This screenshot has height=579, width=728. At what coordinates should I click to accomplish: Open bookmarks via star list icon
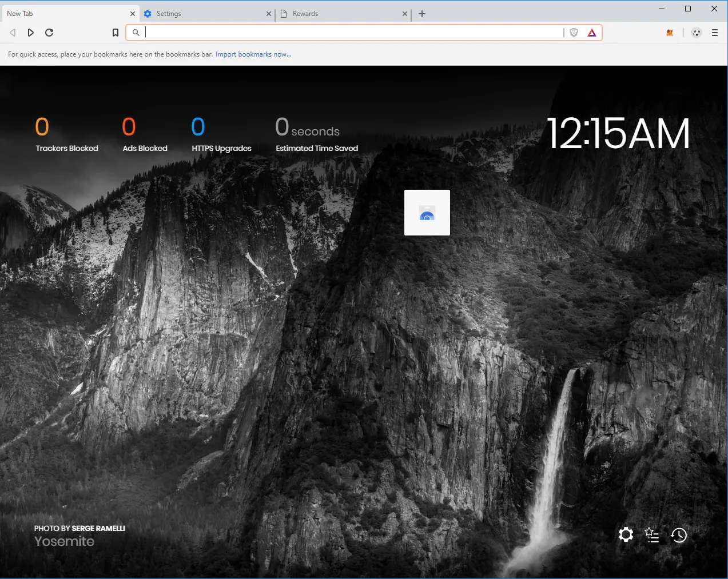click(652, 535)
